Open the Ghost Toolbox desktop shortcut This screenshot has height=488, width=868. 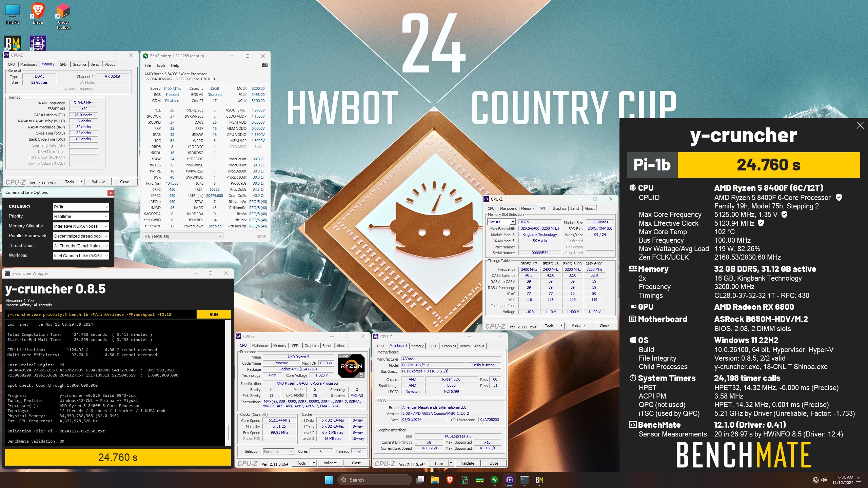(x=63, y=16)
